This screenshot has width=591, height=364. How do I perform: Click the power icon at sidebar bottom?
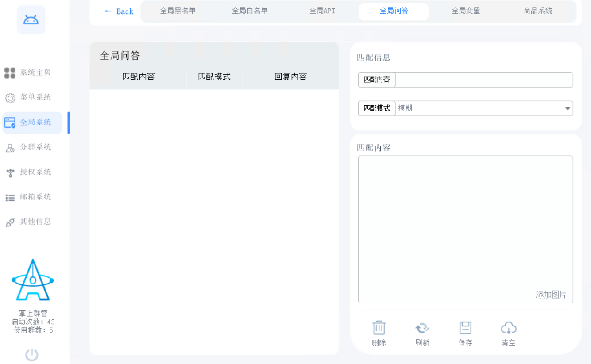(31, 355)
